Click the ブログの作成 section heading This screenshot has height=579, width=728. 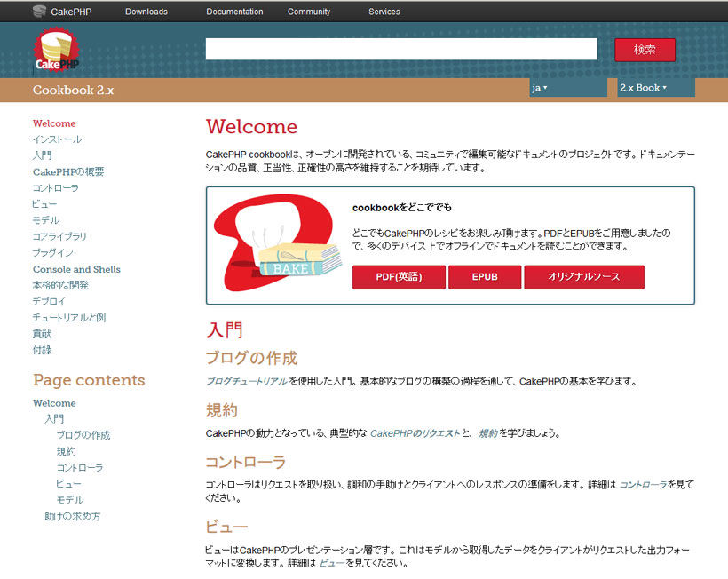[x=251, y=358]
